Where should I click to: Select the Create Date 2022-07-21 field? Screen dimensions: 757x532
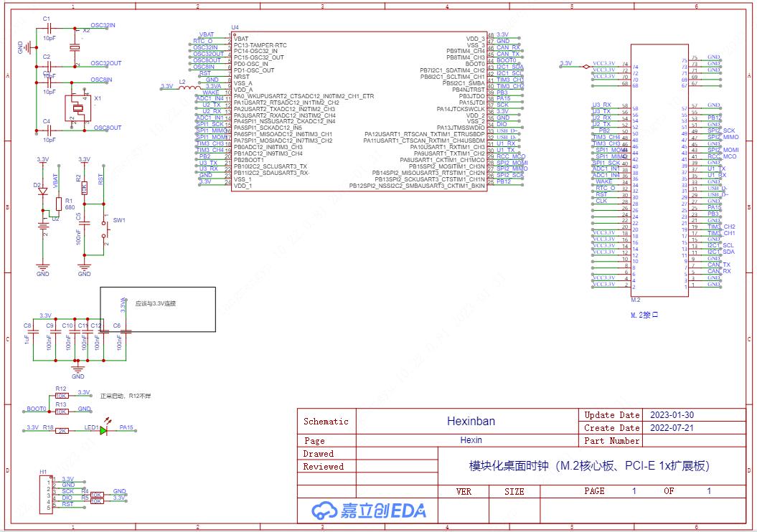click(x=672, y=428)
